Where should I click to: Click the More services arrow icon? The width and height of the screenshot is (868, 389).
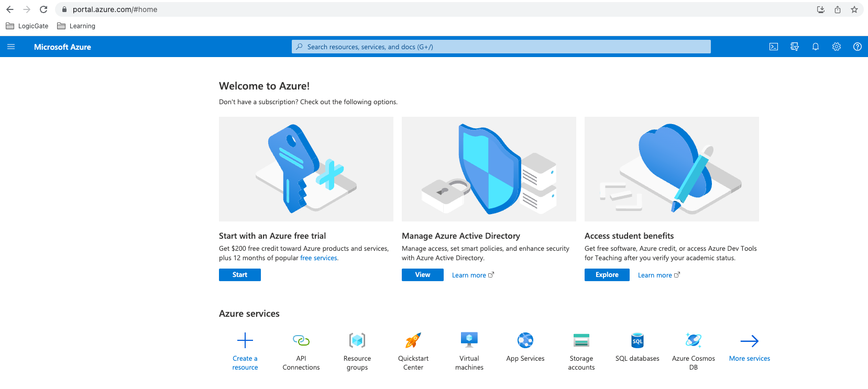750,341
